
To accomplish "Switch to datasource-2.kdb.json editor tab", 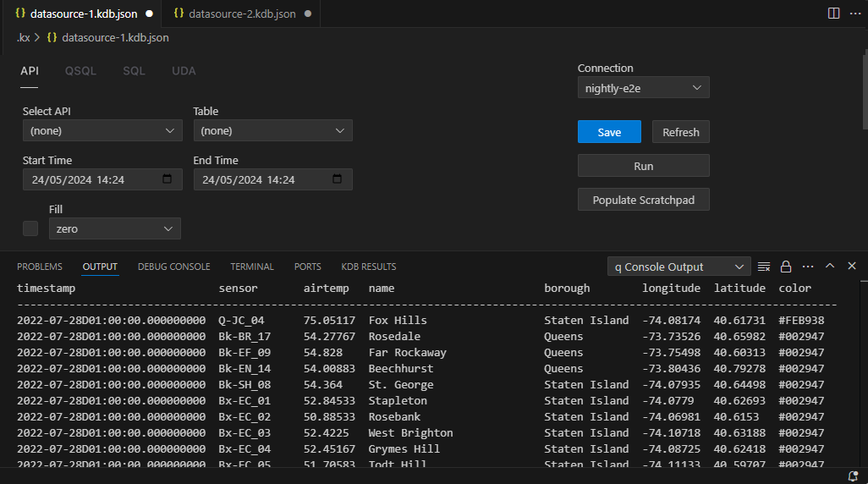I will pyautogui.click(x=241, y=14).
